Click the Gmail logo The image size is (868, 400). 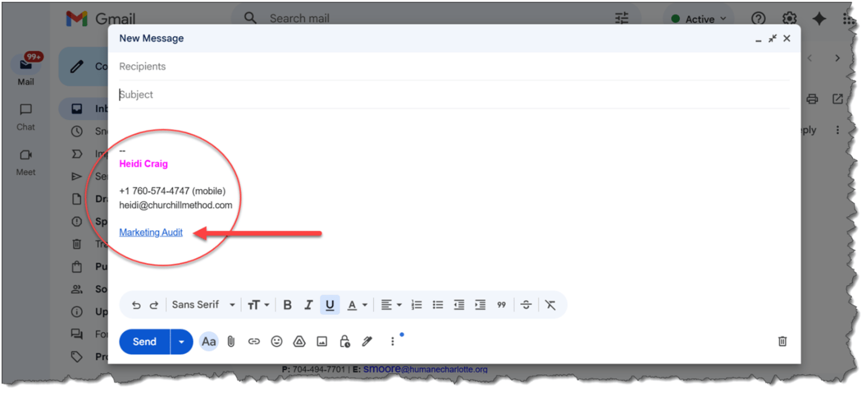click(x=100, y=19)
